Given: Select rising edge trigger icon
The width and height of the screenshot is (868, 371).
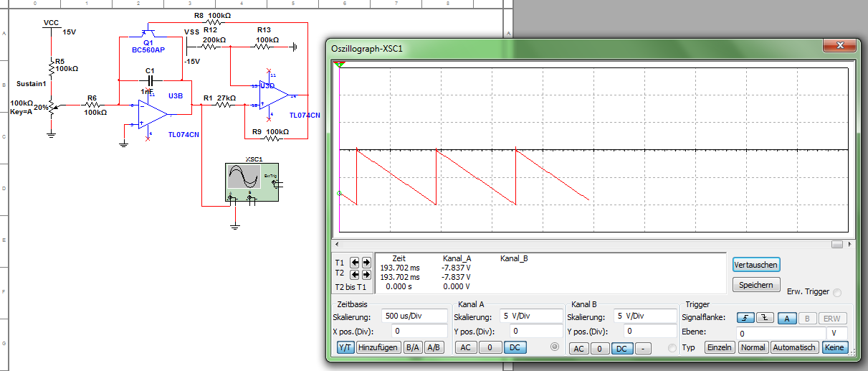Looking at the screenshot, I should [x=745, y=318].
